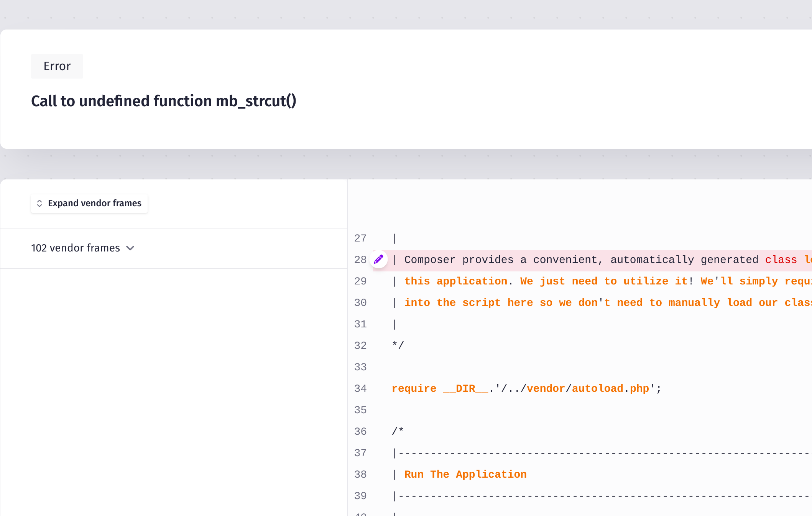The width and height of the screenshot is (812, 516).
Task: Click line number 38 in gutter
Action: [x=360, y=474]
